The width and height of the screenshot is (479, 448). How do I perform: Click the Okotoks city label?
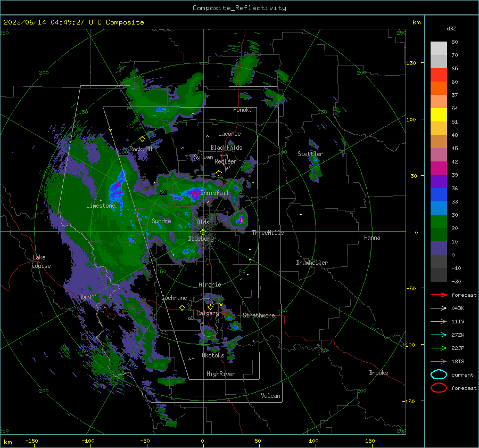[x=213, y=355]
